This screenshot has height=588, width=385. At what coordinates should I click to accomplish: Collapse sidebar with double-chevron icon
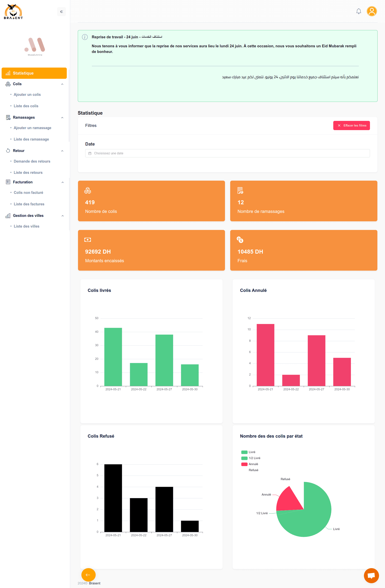click(62, 12)
